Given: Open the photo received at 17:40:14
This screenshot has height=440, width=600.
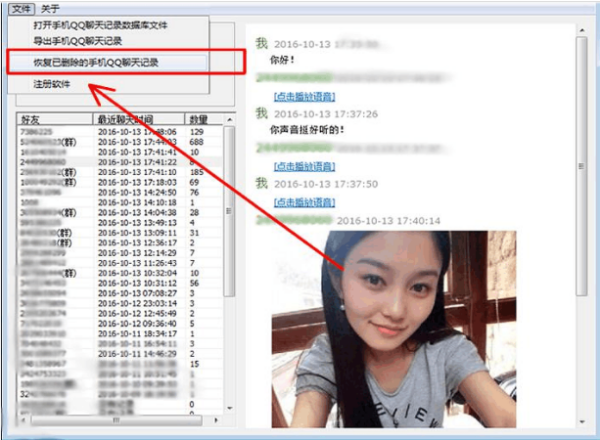Looking at the screenshot, I should coord(394,329).
